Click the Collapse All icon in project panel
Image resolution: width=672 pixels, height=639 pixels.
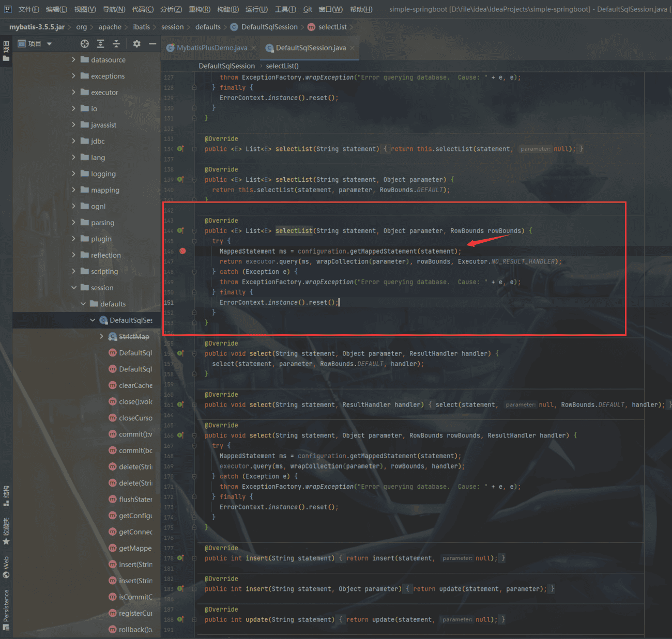[116, 44]
